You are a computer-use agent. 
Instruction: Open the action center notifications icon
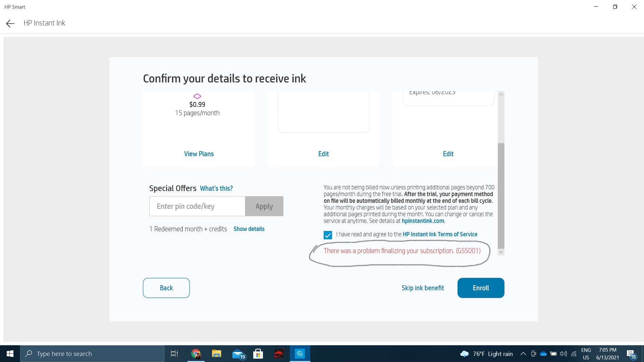pos(631,354)
